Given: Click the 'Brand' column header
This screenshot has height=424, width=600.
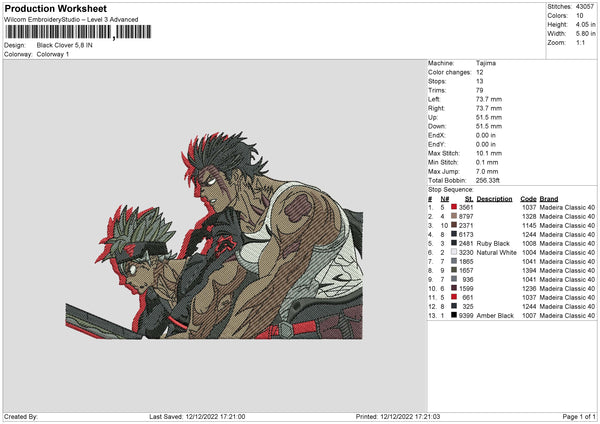Looking at the screenshot, I should click(x=549, y=199).
